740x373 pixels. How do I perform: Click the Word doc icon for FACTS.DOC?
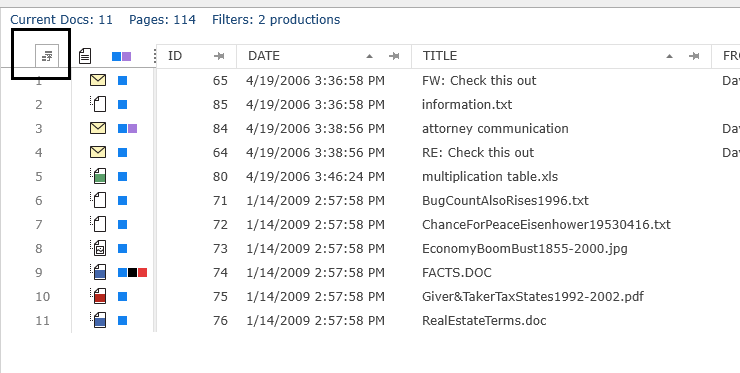click(98, 272)
